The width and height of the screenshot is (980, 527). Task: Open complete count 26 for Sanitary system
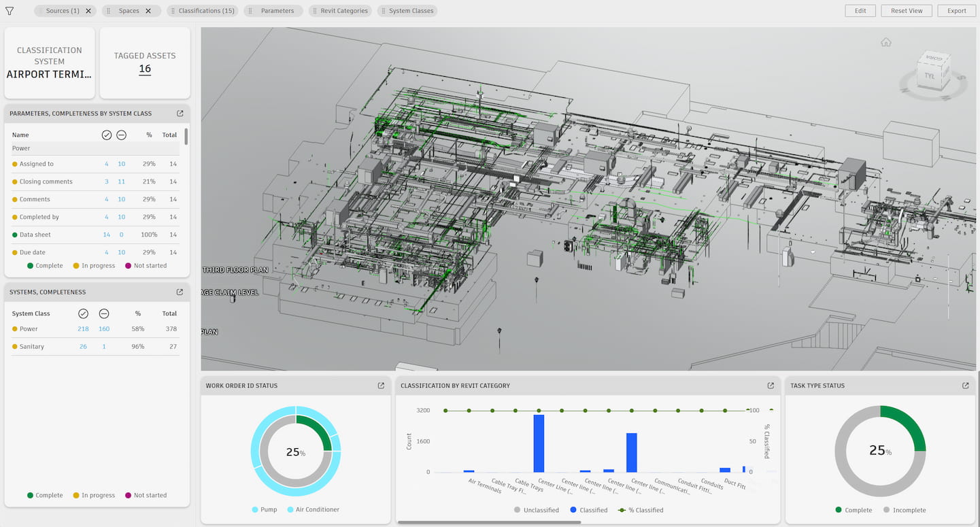[x=83, y=347]
